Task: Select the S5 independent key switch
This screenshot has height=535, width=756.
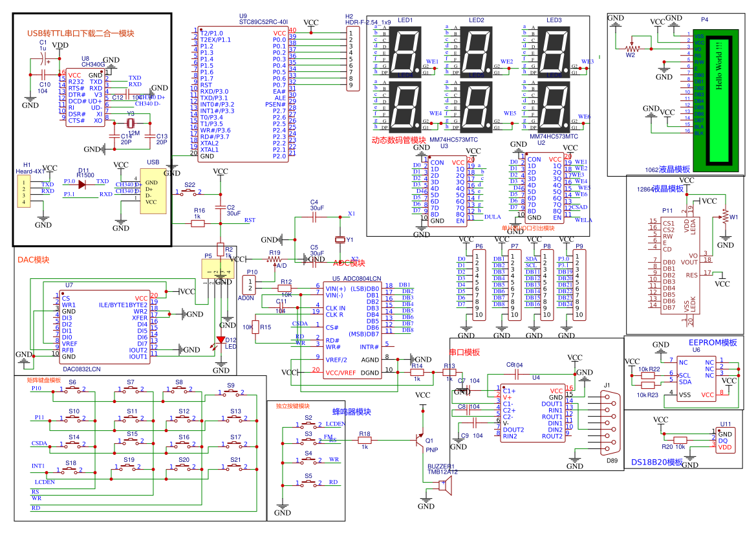Action: [308, 483]
